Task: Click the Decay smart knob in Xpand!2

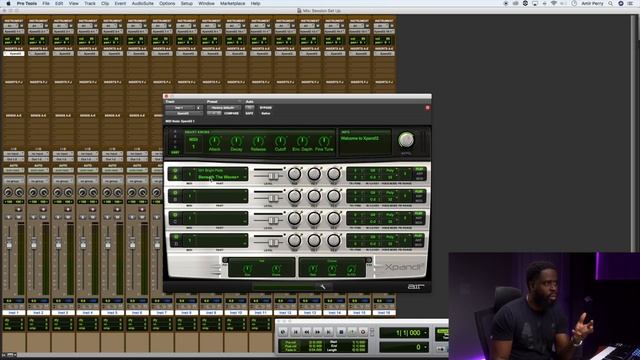Action: [236, 141]
